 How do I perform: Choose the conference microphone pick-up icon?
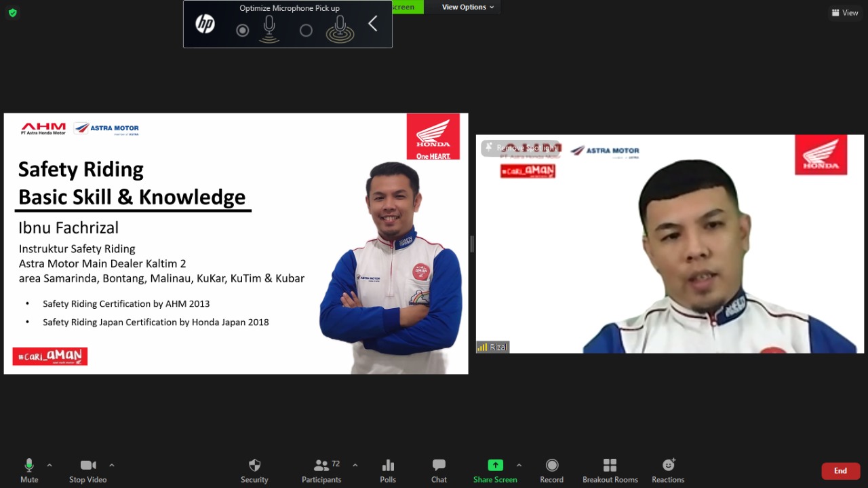[340, 29]
